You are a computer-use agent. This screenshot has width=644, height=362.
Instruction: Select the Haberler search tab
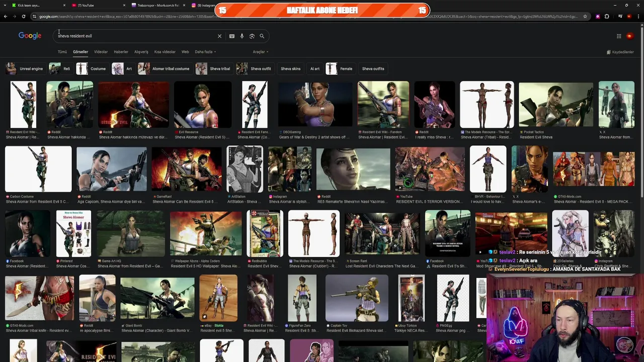(121, 52)
